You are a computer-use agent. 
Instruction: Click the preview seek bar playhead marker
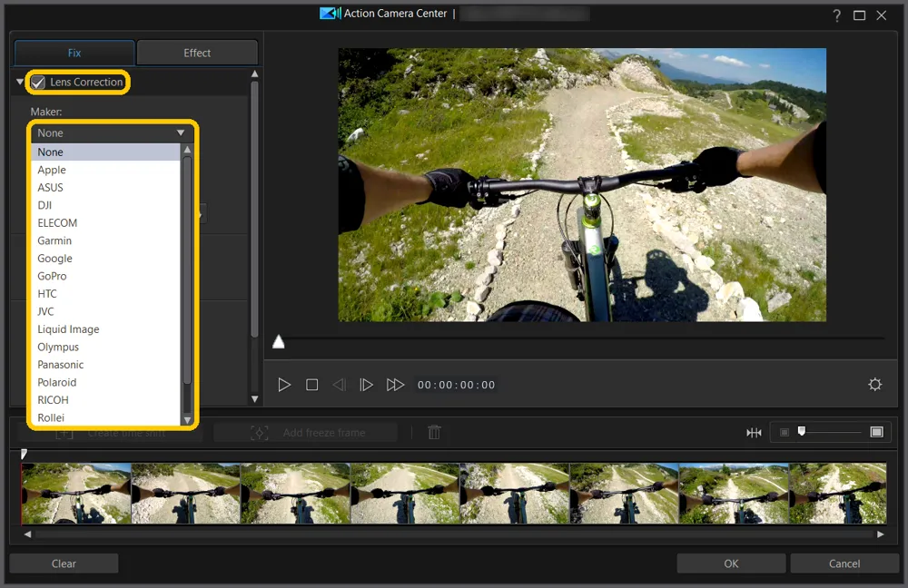pos(279,341)
